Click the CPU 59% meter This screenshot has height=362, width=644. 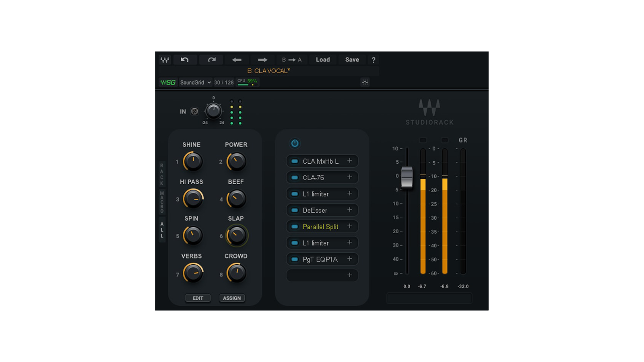[x=247, y=82]
